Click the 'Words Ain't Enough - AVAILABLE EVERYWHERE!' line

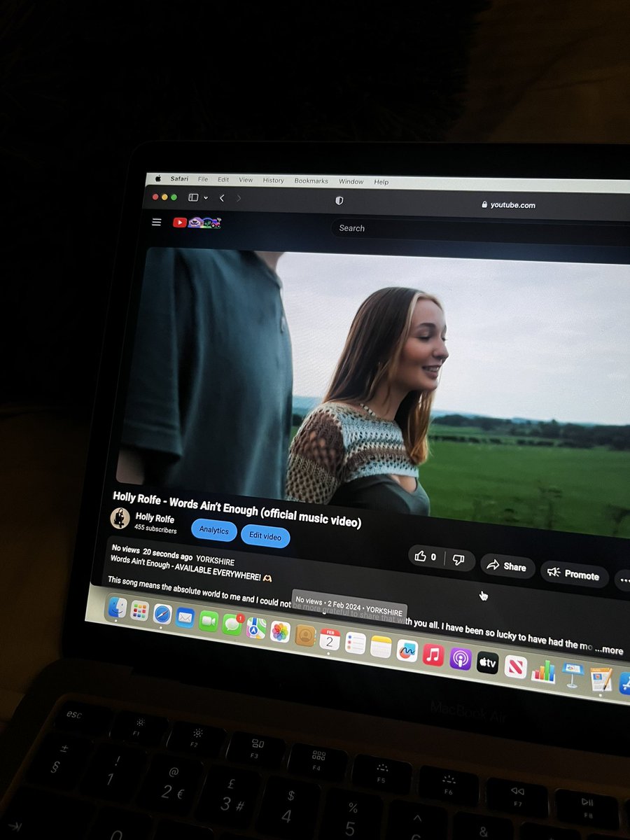[190, 568]
